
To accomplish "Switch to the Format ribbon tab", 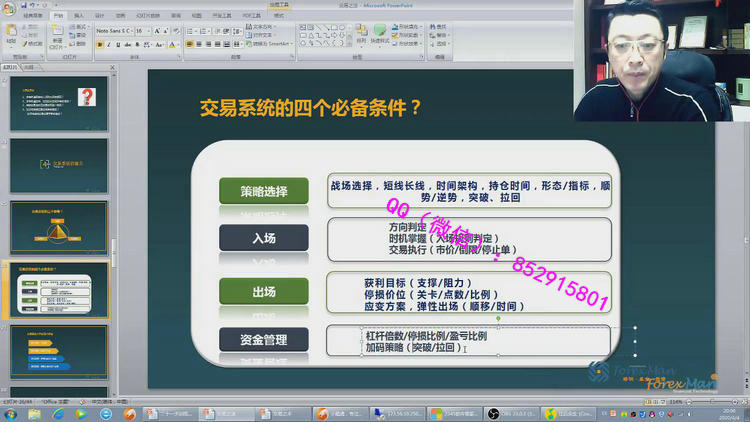I will tap(278, 16).
